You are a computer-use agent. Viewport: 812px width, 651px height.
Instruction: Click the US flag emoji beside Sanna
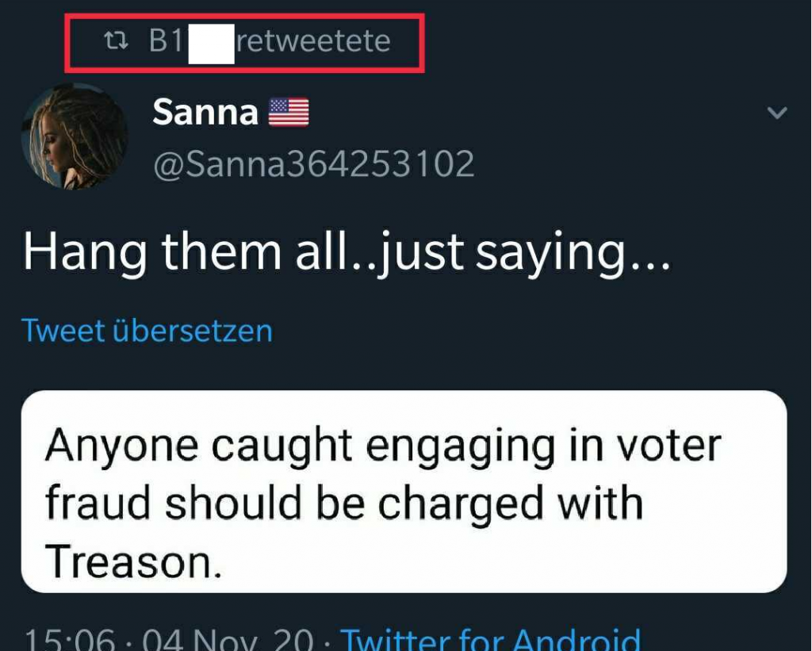[x=289, y=113]
